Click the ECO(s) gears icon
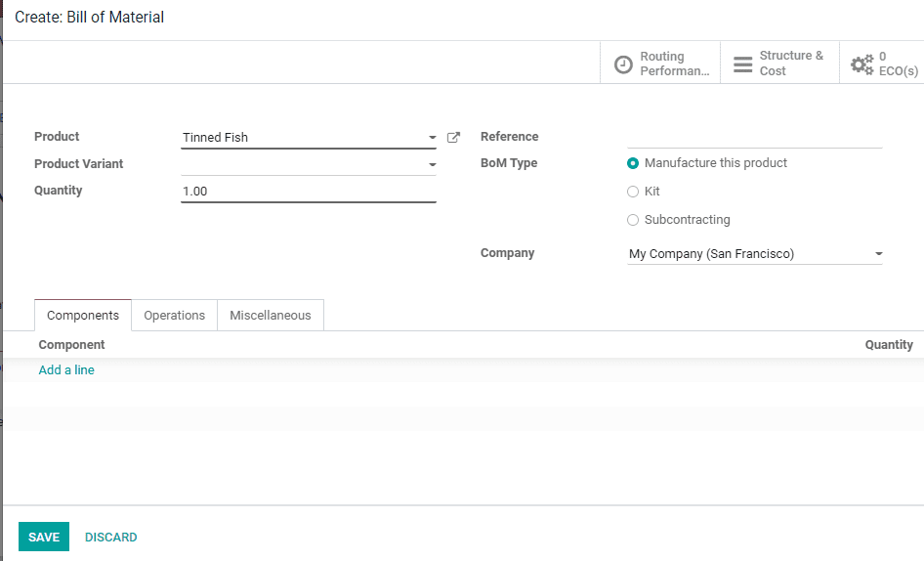This screenshot has height=561, width=924. coord(861,64)
